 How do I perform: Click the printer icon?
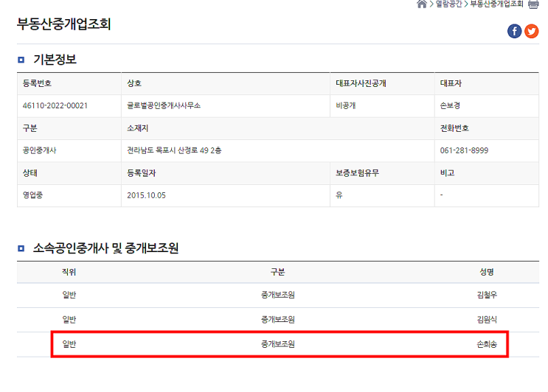click(x=533, y=4)
